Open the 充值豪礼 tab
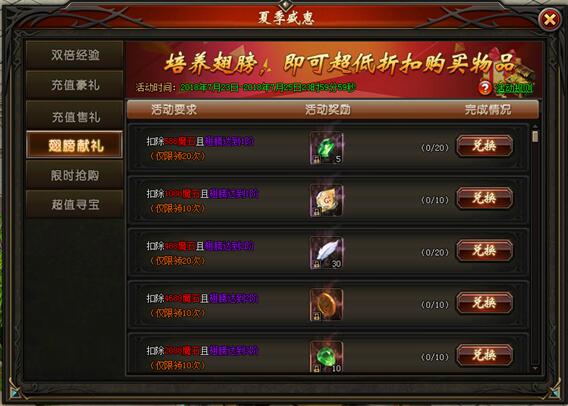568x406 pixels. [x=75, y=85]
